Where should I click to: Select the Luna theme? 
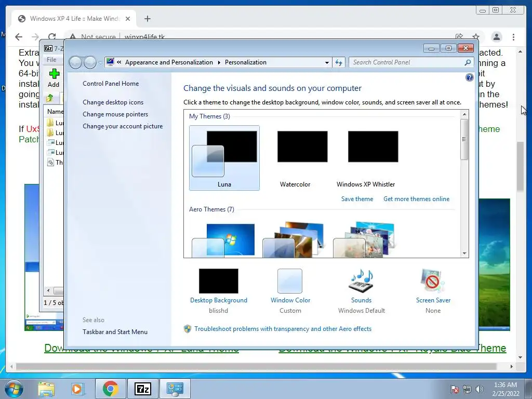pyautogui.click(x=224, y=158)
